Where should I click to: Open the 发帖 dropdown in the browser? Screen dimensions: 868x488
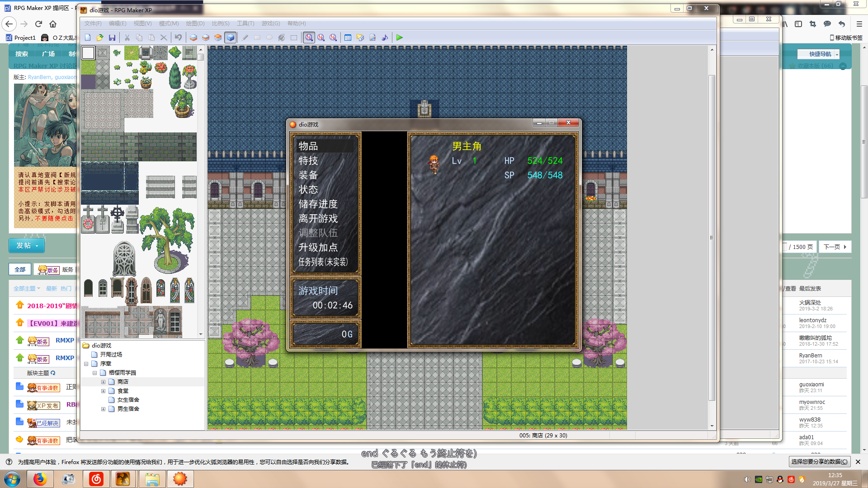[27, 245]
